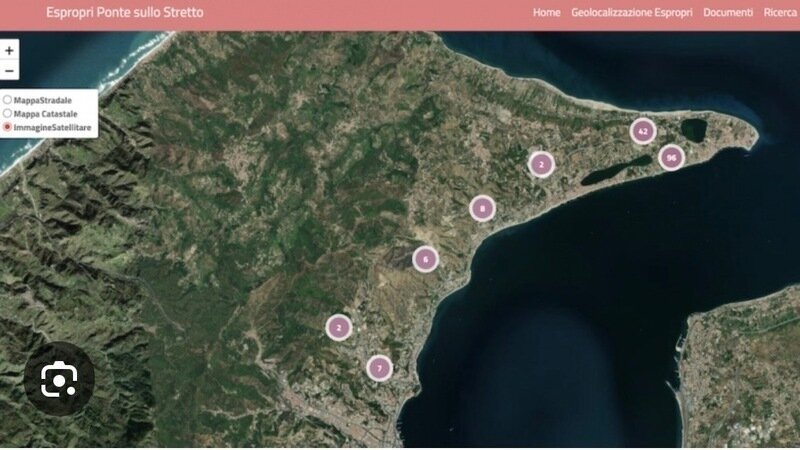Switch to Mappa Catastale layer

(x=8, y=114)
